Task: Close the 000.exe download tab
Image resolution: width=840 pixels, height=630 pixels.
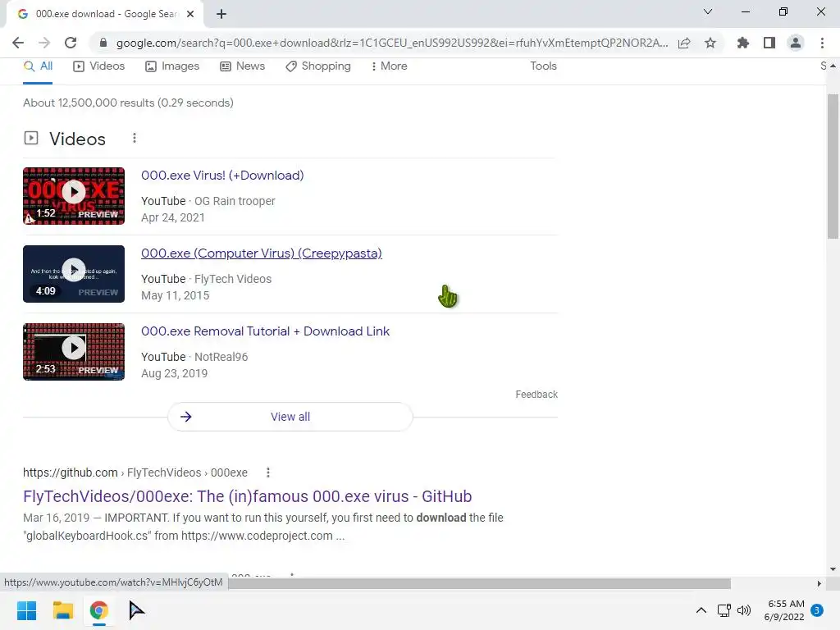Action: tap(190, 14)
